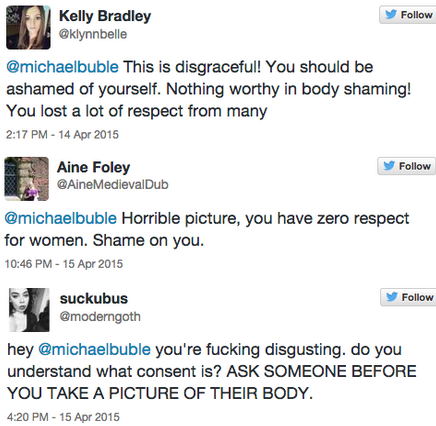Screen dimensions: 436x426
Task: Open @michaelbuble mention in Kelly's tweet
Action: [x=62, y=67]
